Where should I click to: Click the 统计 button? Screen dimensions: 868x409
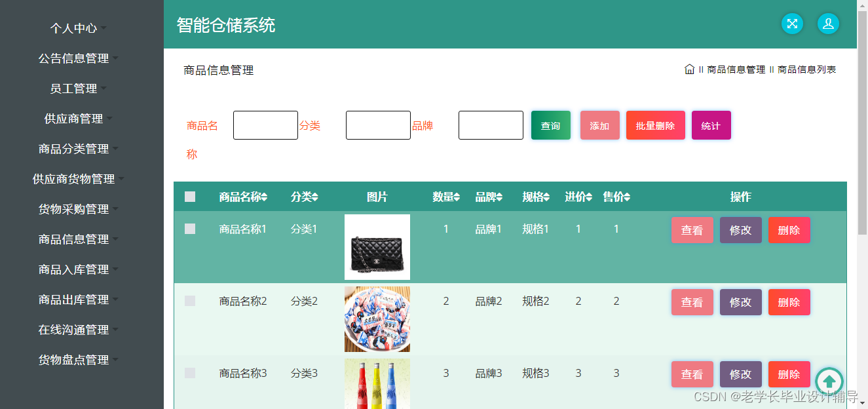click(x=711, y=125)
